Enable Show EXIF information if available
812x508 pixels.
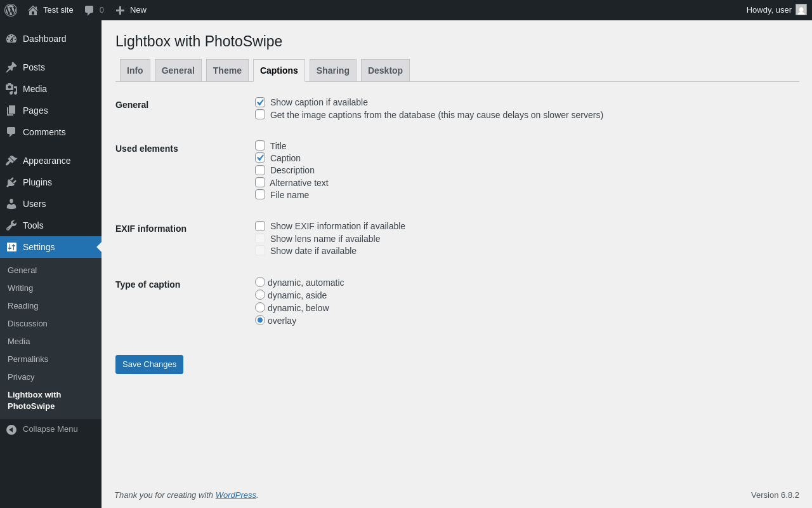click(260, 226)
